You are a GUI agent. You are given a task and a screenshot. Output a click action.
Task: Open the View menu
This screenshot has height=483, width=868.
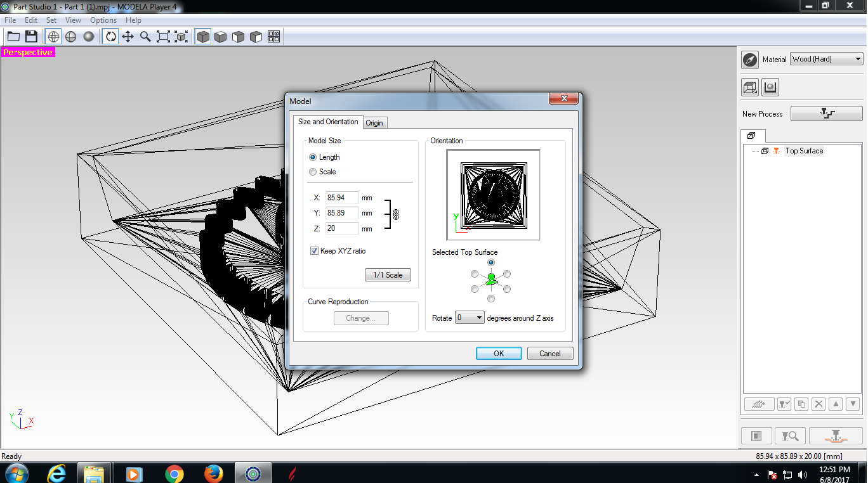(x=73, y=20)
